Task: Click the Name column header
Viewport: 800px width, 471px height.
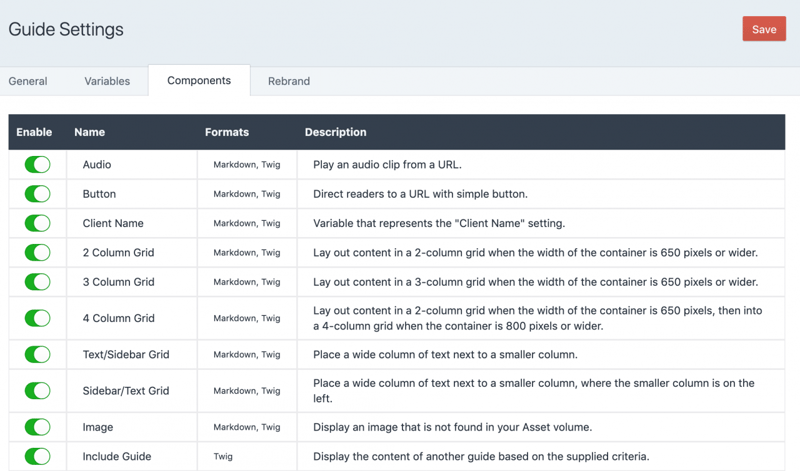Action: [x=89, y=132]
